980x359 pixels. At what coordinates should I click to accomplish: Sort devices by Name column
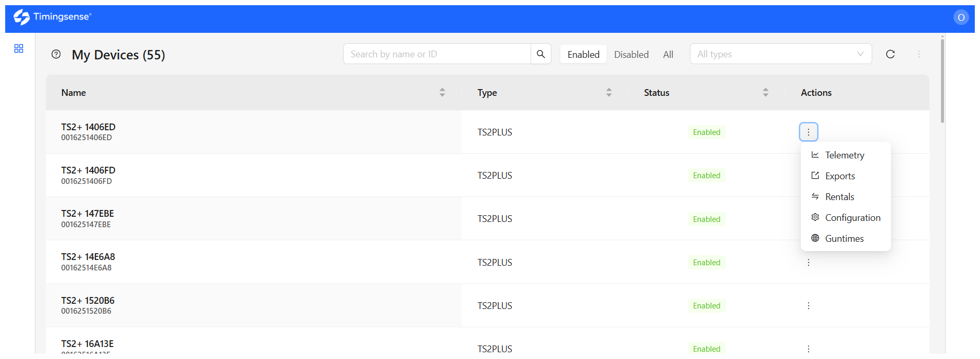(x=442, y=92)
